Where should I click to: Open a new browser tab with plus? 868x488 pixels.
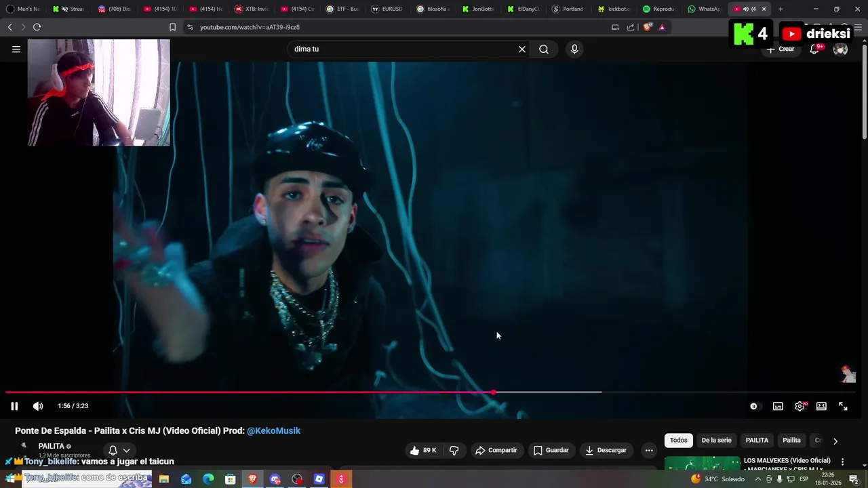[x=781, y=9]
